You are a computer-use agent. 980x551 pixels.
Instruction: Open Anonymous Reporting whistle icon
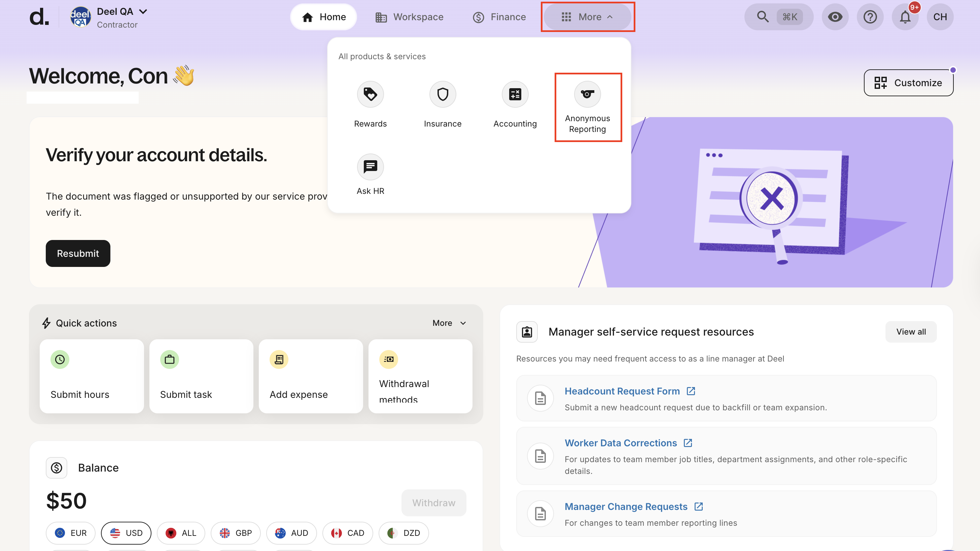587,94
